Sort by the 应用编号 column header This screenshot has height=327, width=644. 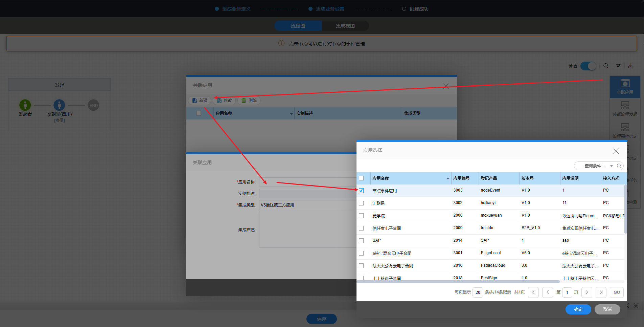pyautogui.click(x=465, y=178)
